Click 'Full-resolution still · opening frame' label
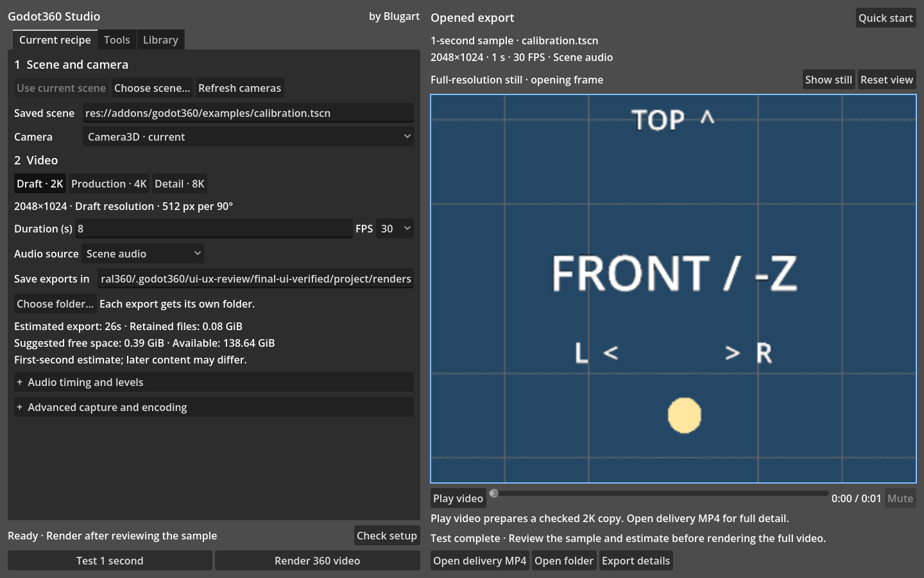Screen dimensions: 924x578 click(x=517, y=80)
